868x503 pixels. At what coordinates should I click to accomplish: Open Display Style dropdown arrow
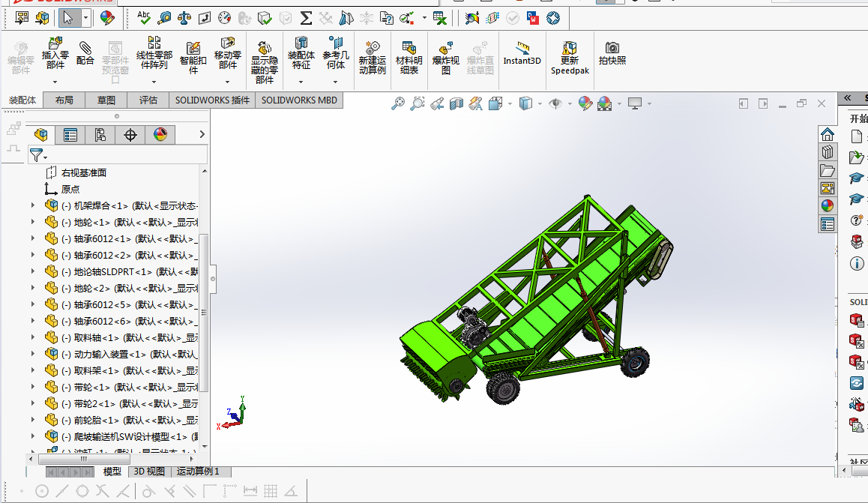540,103
